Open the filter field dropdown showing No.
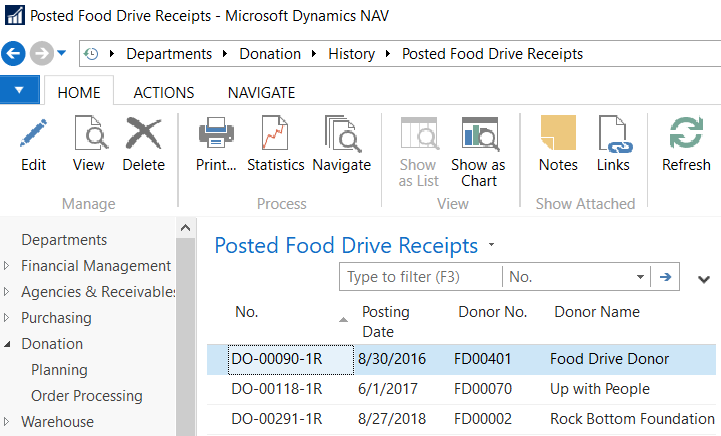Viewport: 721px width, 436px height. click(641, 277)
